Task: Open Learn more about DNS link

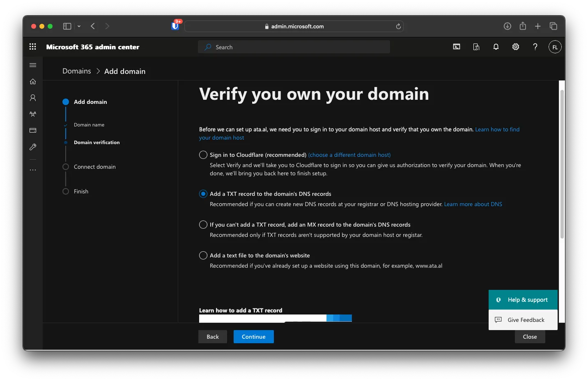Action: (x=473, y=204)
